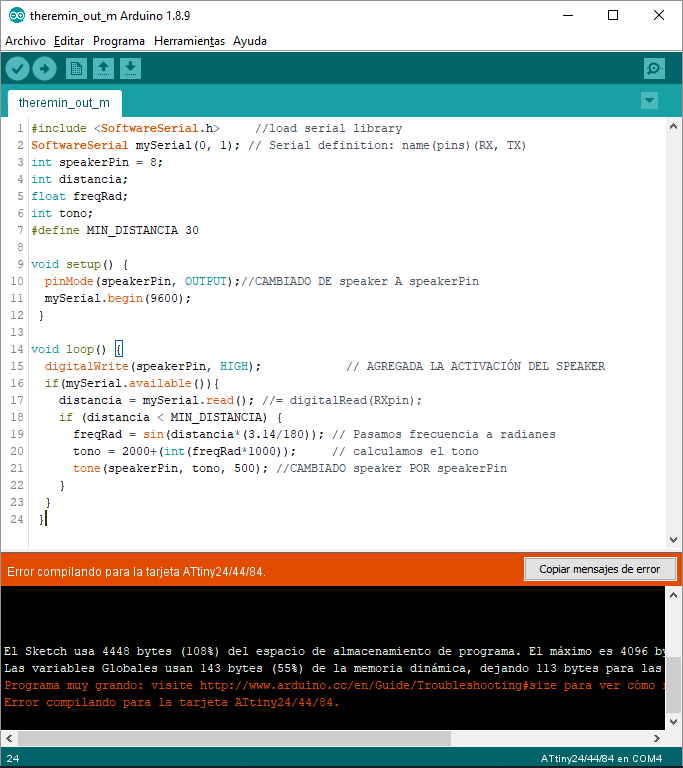Click 'float freqRad;' on line 5

[79, 196]
